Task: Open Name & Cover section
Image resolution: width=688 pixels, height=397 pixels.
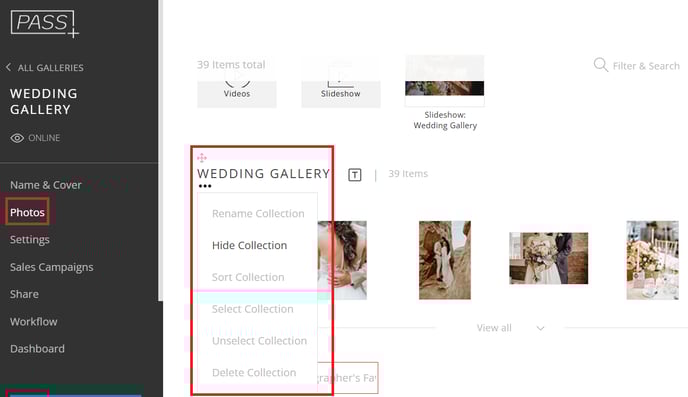Action: tap(46, 185)
